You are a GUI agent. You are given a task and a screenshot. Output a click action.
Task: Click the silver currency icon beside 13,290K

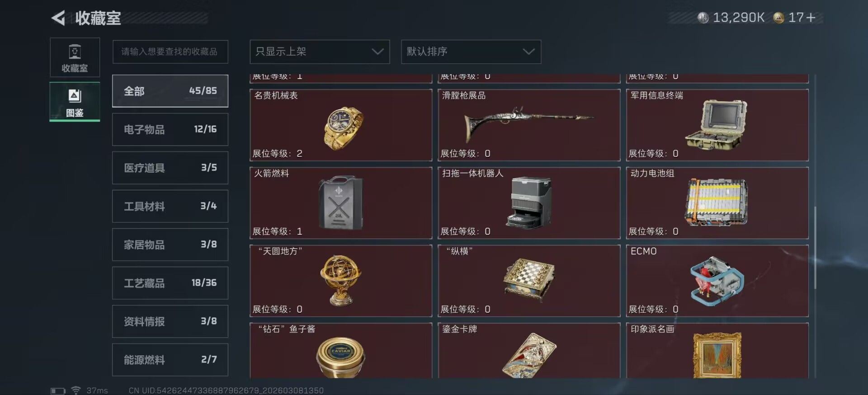point(703,18)
